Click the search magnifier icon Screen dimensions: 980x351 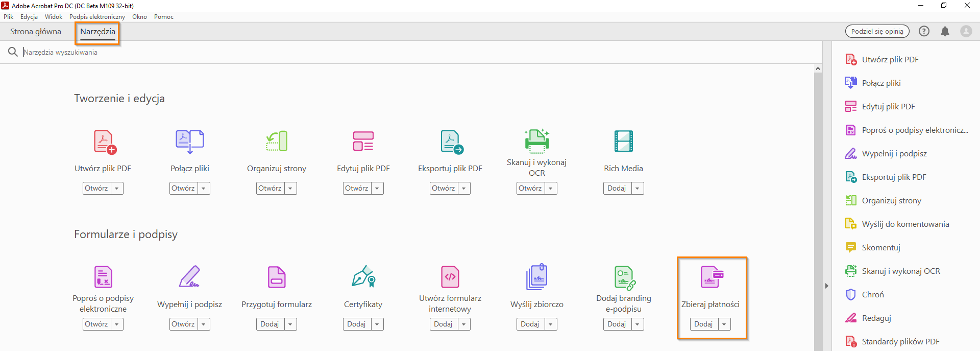coord(13,52)
